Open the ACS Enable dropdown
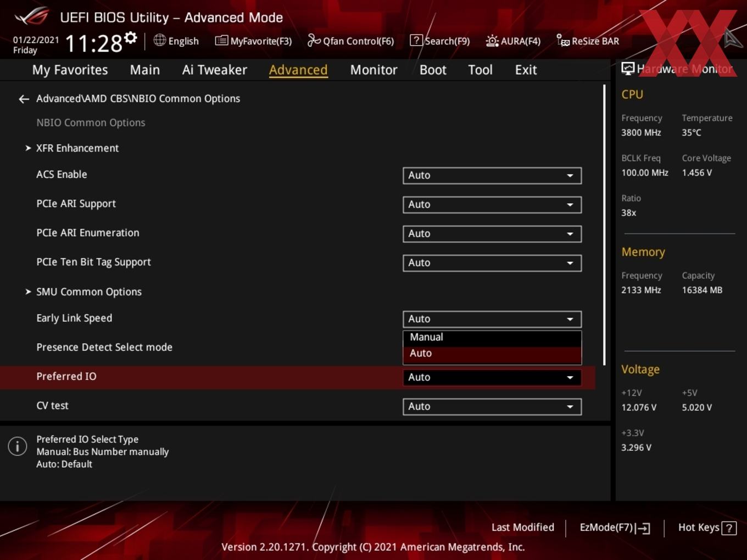Viewport: 747px width, 560px height. point(492,176)
